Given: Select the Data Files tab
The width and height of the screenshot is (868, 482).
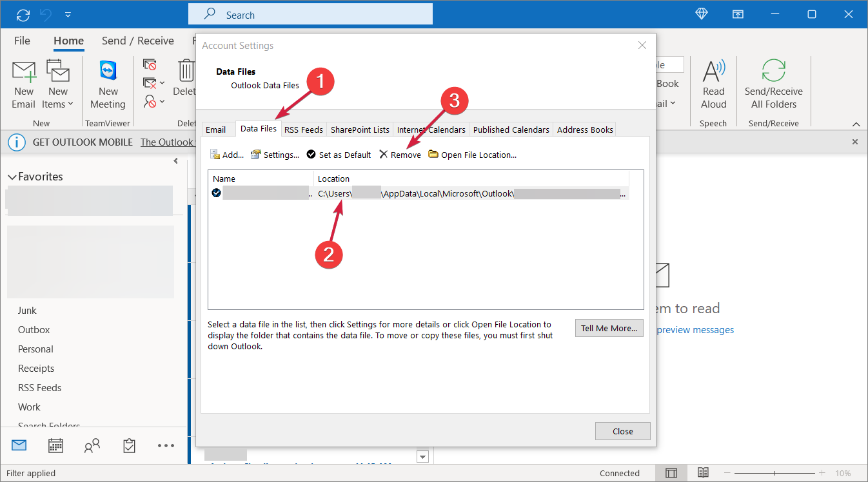Looking at the screenshot, I should click(x=259, y=129).
